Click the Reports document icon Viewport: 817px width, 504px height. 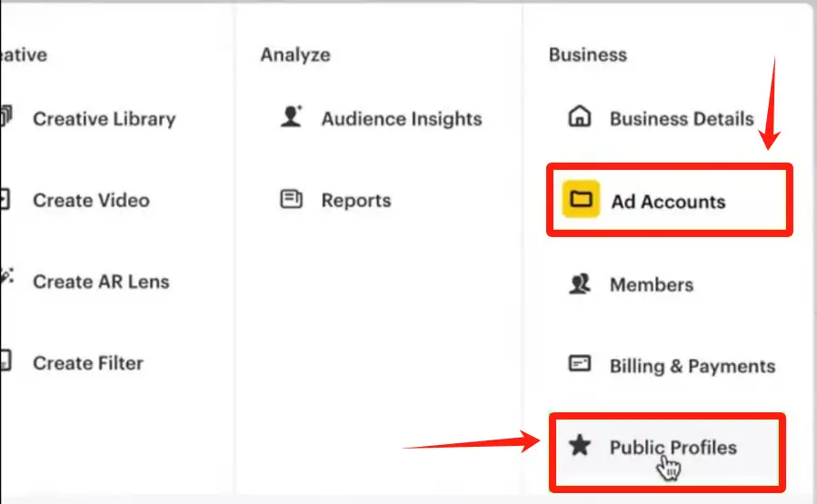coord(291,198)
